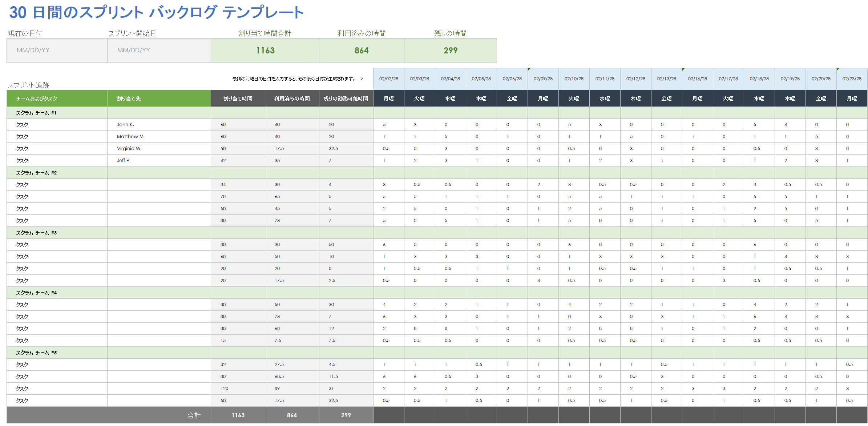Viewport: 868px width, 426px height.
Task: Click the assignee cell Matthew M
Action: tap(159, 137)
